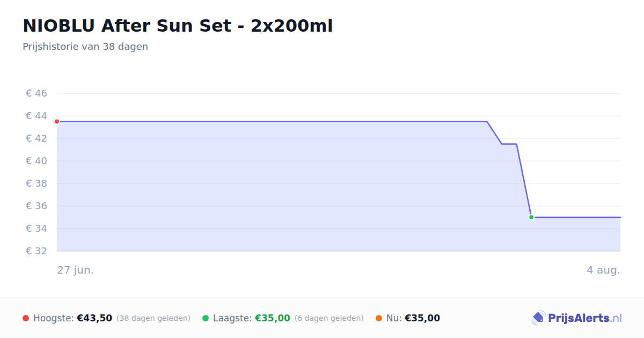Image resolution: width=644 pixels, height=338 pixels.
Task: Click the € 46 axis label
Action: [x=36, y=93]
